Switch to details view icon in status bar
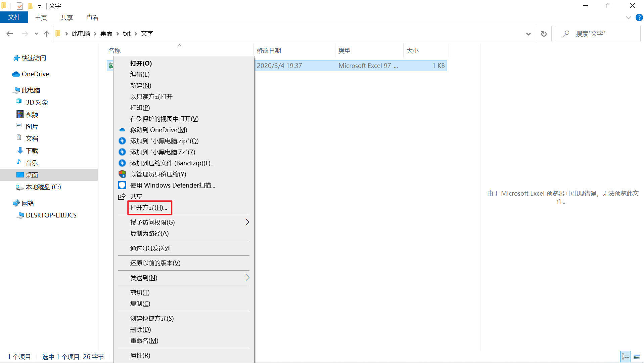This screenshot has width=644, height=363. pos(626,357)
